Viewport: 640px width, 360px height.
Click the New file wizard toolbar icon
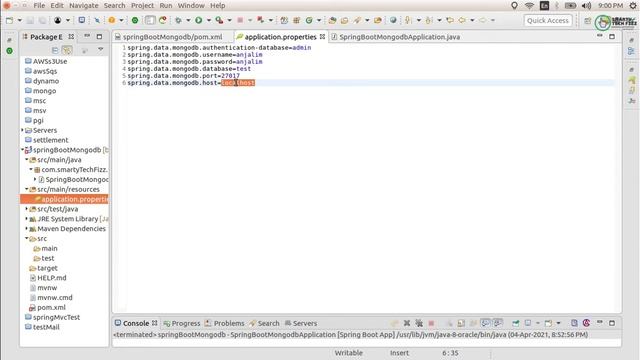coord(10,20)
